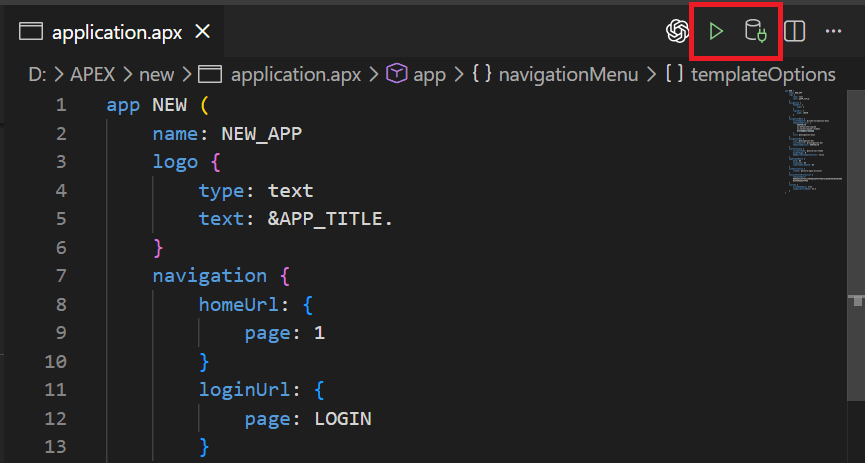Click the file icon on application.apx tab
Image resolution: width=865 pixels, height=463 pixels.
click(x=31, y=31)
